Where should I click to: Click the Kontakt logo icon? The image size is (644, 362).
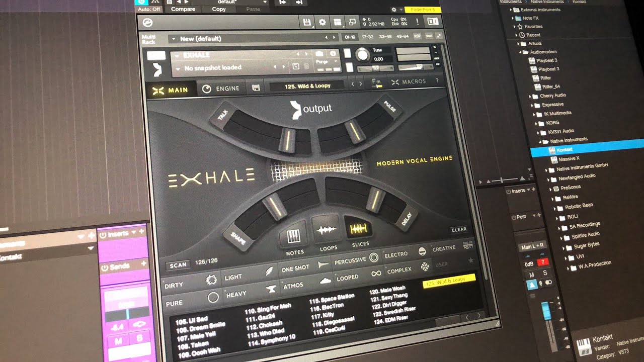click(147, 23)
